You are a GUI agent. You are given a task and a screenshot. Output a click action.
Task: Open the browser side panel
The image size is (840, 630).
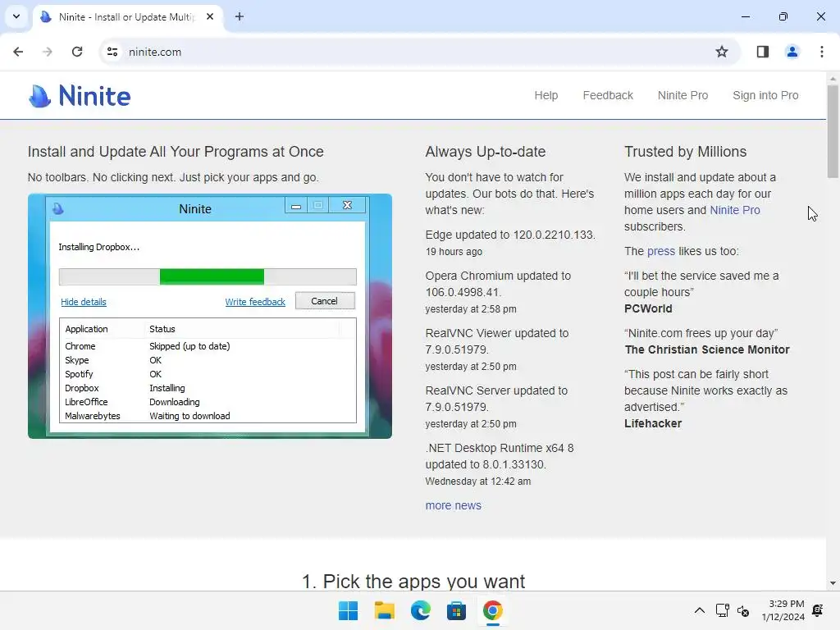point(762,52)
